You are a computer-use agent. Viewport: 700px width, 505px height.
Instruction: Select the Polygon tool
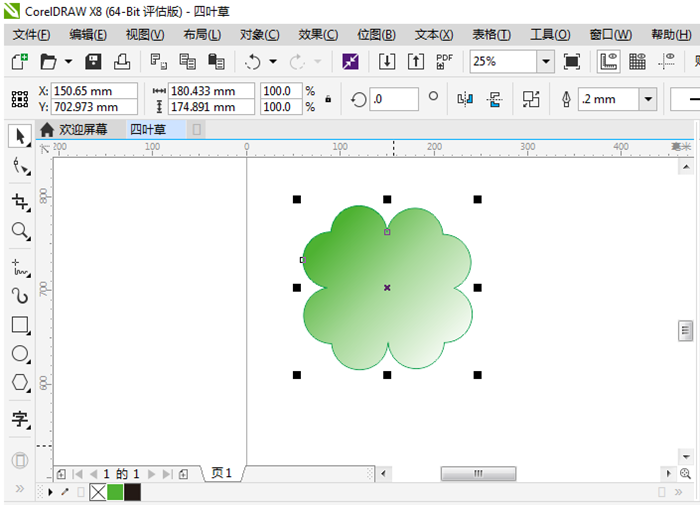pyautogui.click(x=19, y=383)
